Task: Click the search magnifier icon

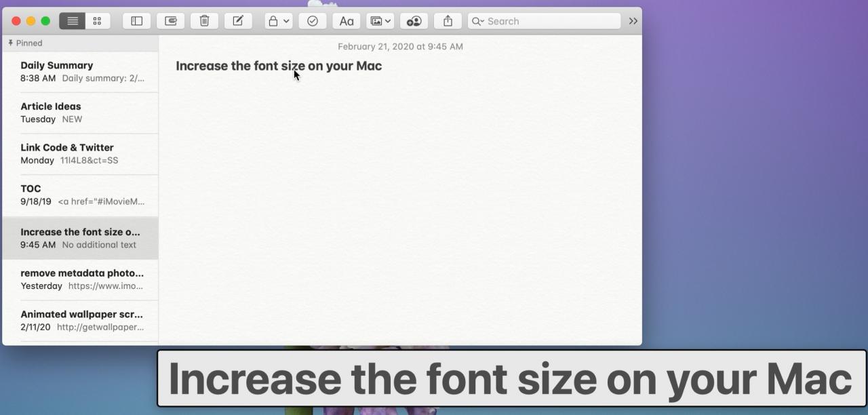Action: click(477, 21)
